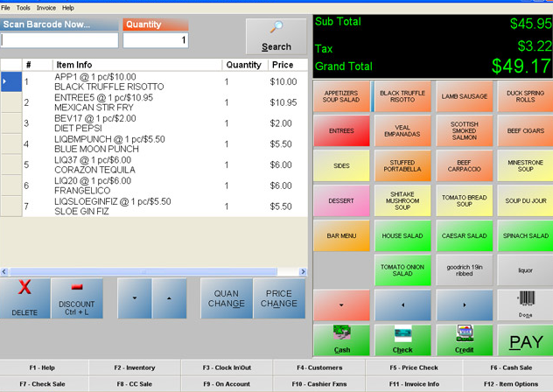553x392 pixels.
Task: Pay with the Cash button
Action: pyautogui.click(x=341, y=340)
